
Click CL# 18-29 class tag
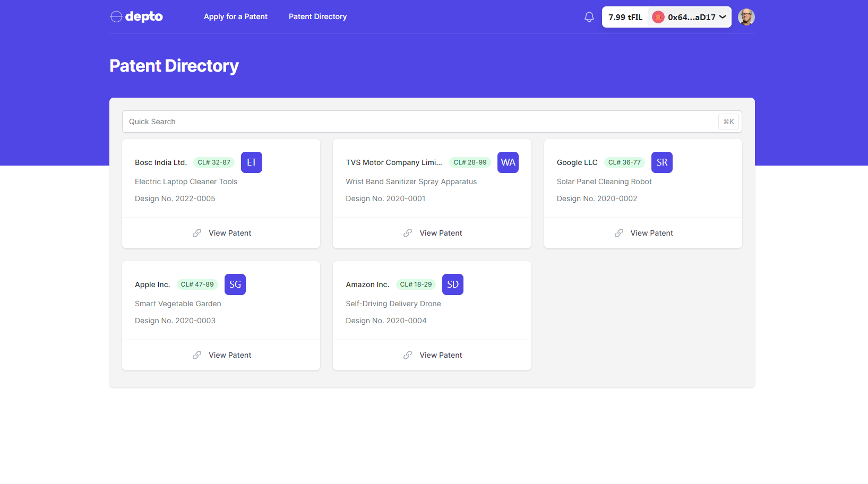(416, 284)
